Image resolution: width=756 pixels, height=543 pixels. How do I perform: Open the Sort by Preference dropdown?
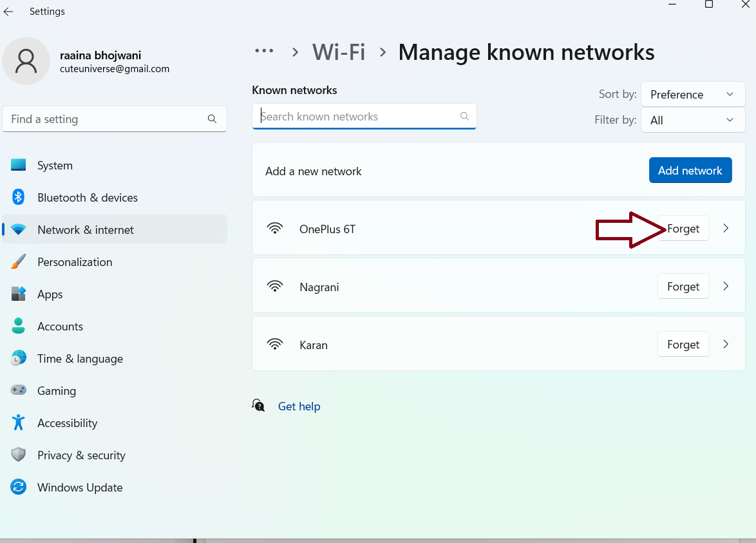pyautogui.click(x=692, y=95)
